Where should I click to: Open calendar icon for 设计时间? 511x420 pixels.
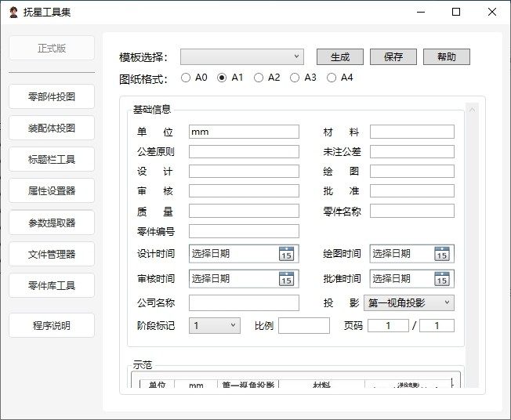click(286, 254)
